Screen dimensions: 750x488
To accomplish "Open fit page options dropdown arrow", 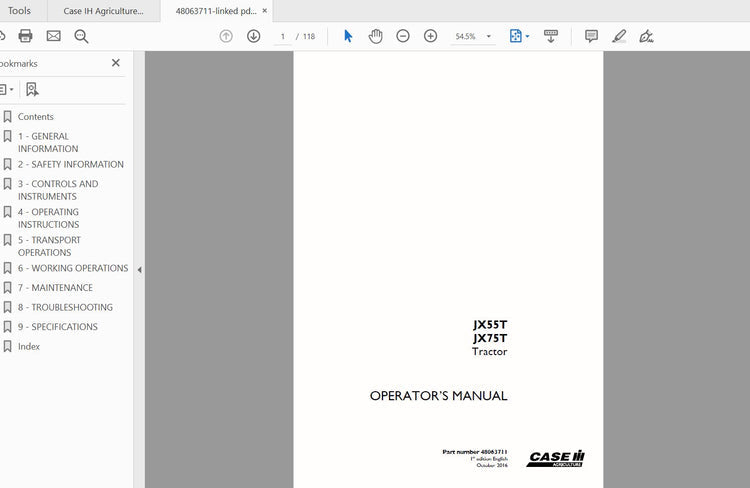I will tap(527, 36).
